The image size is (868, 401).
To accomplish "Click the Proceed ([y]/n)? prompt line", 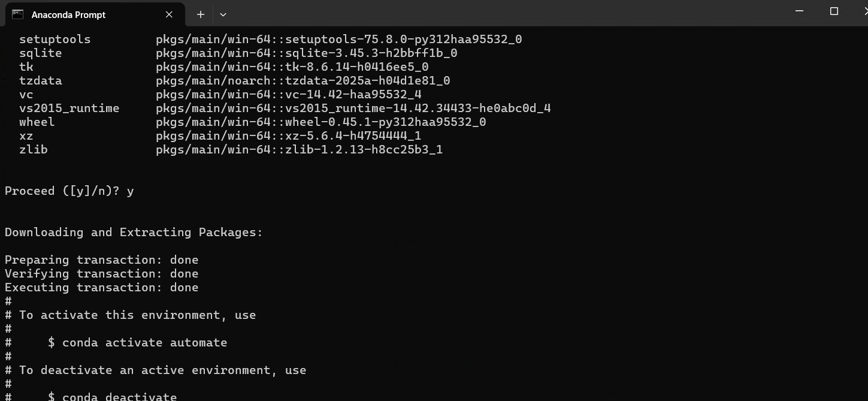I will 69,191.
